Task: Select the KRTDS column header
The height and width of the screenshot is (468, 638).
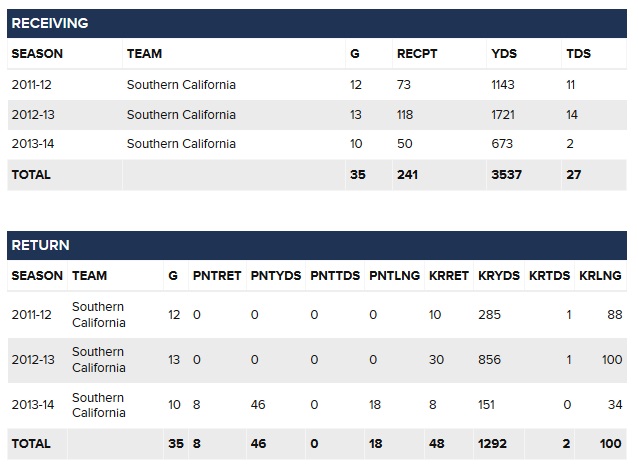Action: [549, 276]
